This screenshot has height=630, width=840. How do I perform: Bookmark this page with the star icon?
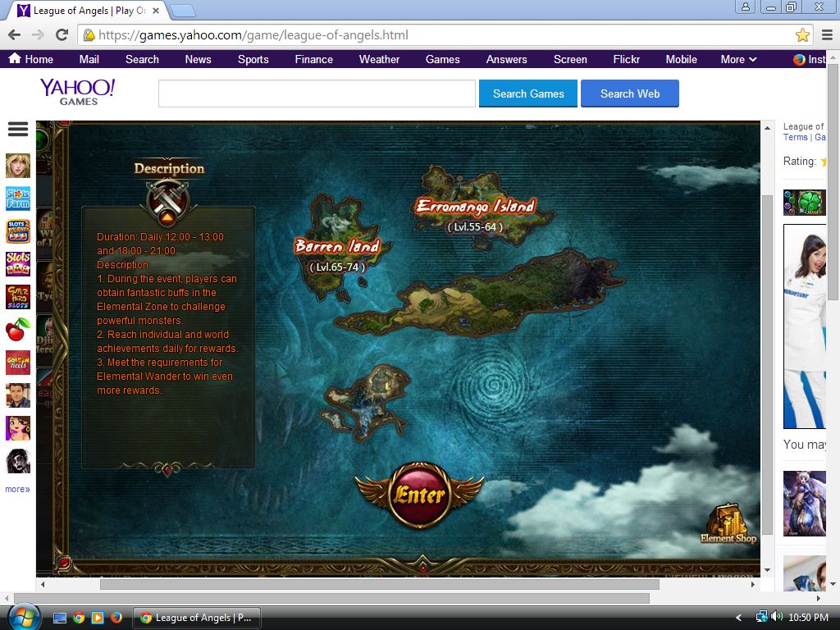[802, 35]
